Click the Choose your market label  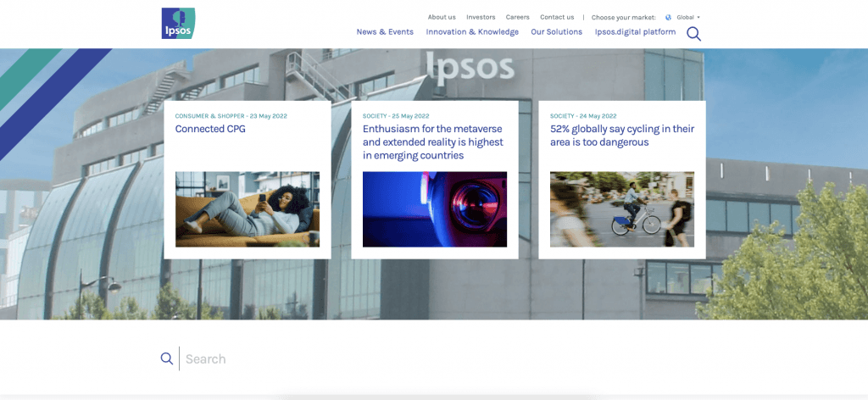[x=623, y=17]
